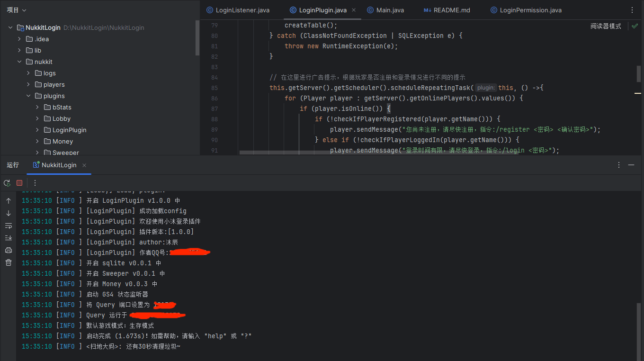Click the NukkitLogin project module icon
This screenshot has height=361, width=644.
20,27
